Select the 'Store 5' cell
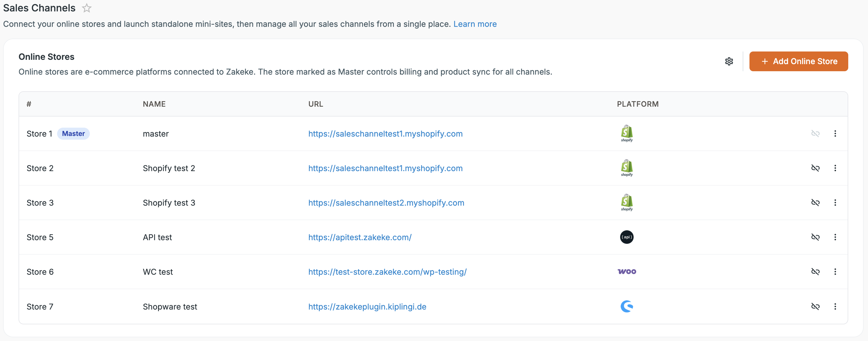The width and height of the screenshot is (868, 341). click(40, 237)
